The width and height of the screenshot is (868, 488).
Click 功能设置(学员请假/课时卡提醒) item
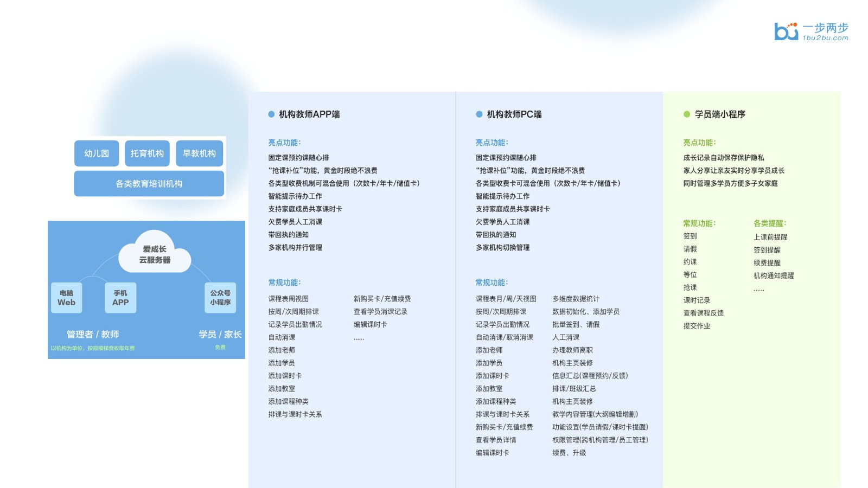[600, 427]
